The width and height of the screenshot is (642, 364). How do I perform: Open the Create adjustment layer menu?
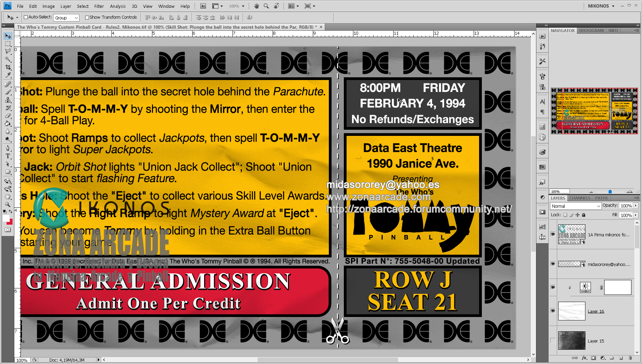[x=602, y=358]
